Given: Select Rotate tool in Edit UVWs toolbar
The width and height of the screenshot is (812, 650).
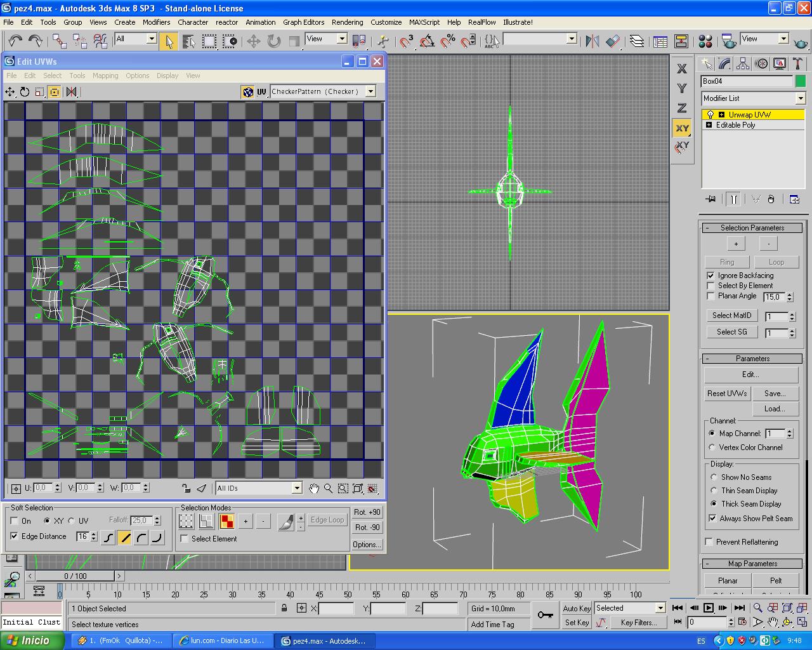Looking at the screenshot, I should 25,92.
